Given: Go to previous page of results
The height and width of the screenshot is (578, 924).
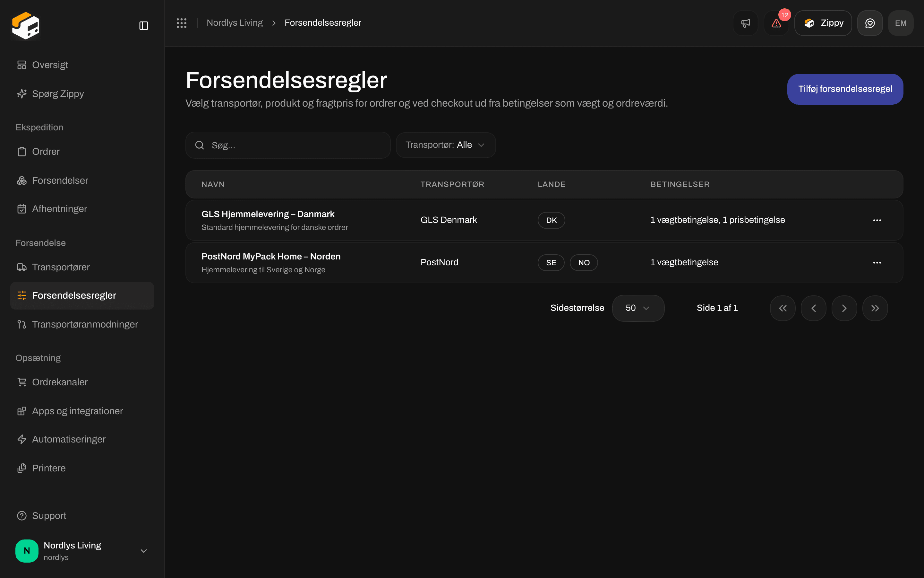Looking at the screenshot, I should pos(813,308).
